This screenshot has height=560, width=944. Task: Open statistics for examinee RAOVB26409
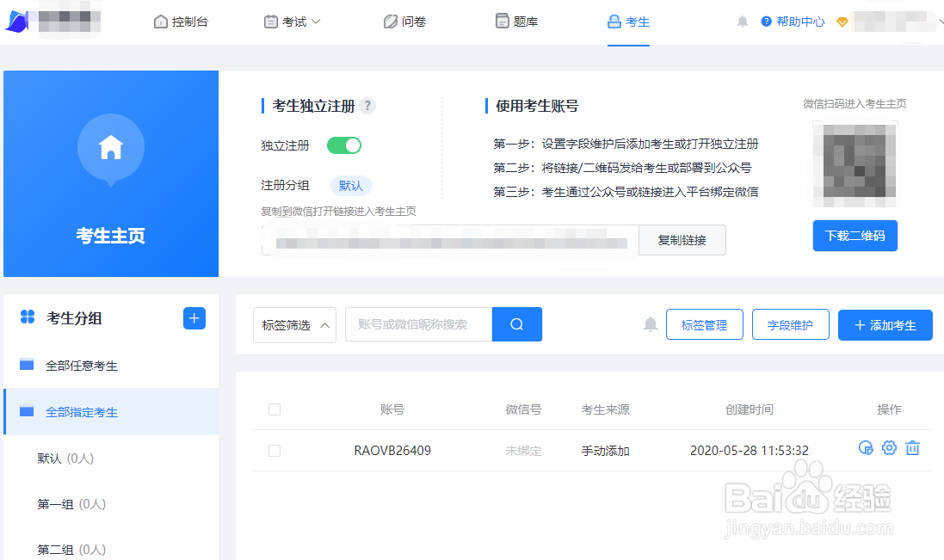(867, 447)
